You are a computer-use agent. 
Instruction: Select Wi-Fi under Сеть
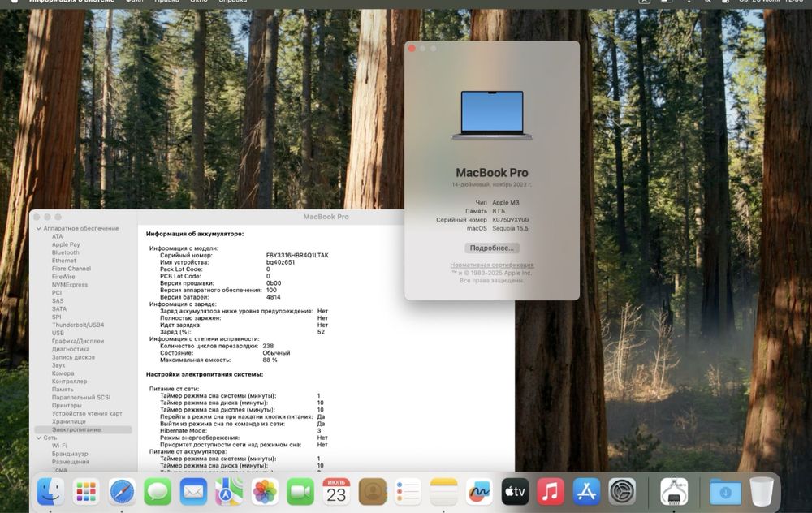tap(59, 446)
